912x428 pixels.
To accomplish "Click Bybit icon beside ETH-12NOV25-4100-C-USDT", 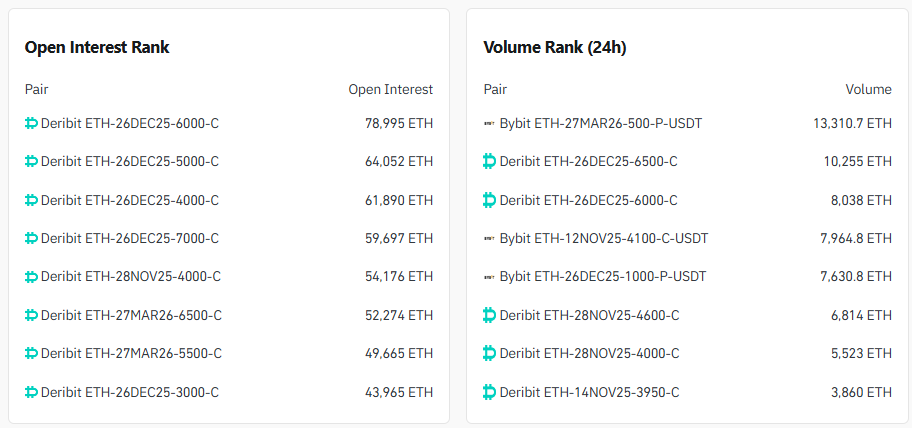I will coord(489,238).
